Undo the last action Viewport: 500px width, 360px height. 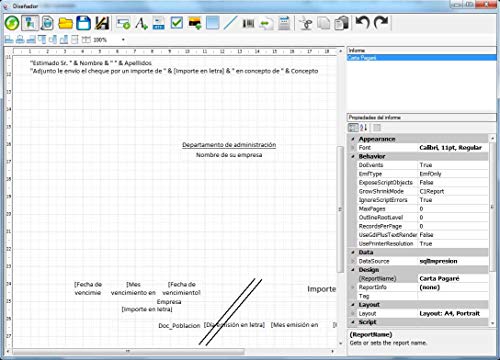362,23
